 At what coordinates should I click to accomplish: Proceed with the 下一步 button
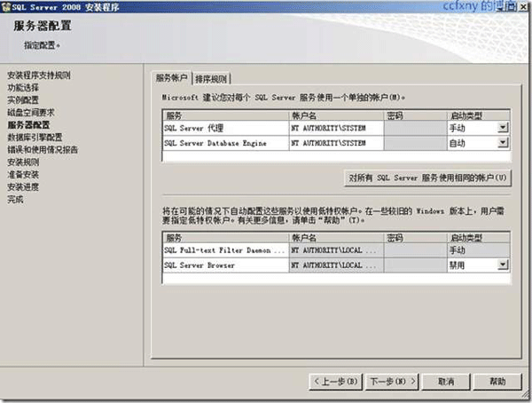391,382
